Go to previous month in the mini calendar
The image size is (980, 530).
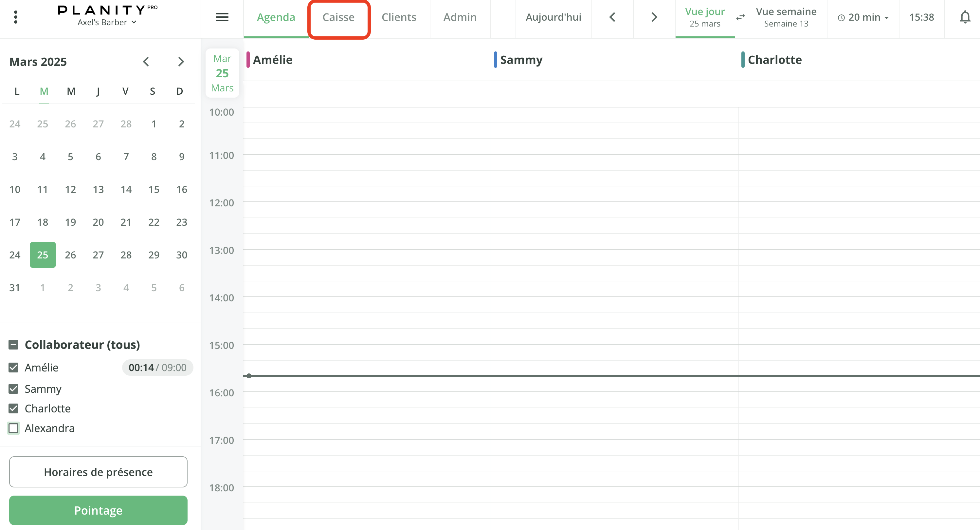pyautogui.click(x=146, y=61)
